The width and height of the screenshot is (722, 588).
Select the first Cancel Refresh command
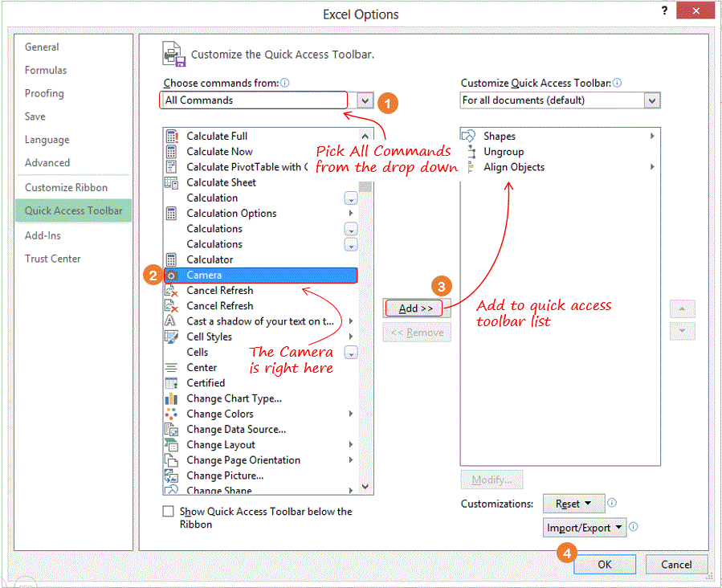[x=261, y=291]
